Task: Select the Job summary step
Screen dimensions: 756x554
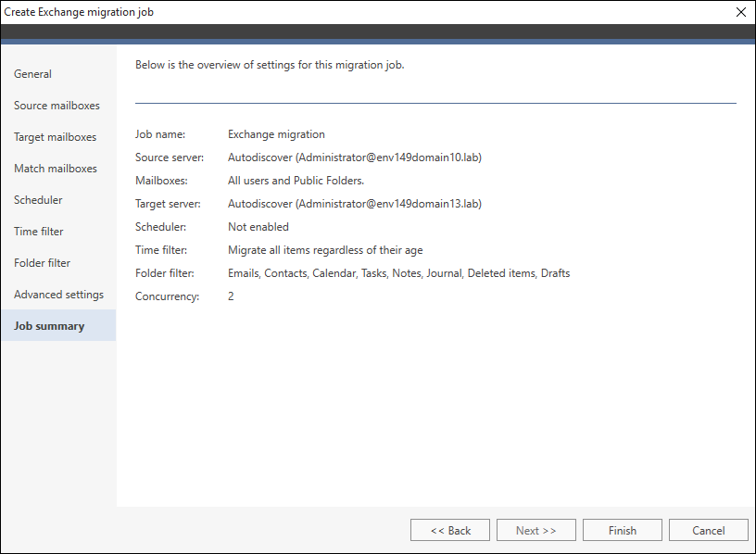Action: pyautogui.click(x=48, y=325)
